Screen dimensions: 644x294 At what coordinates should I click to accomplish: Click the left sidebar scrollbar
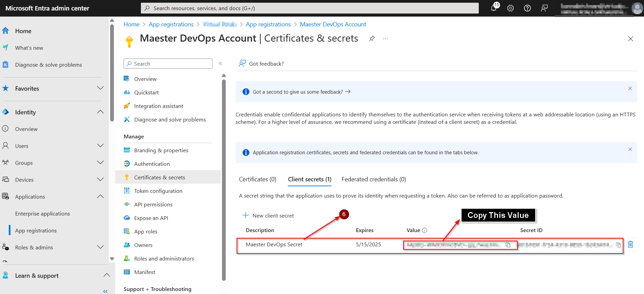112,73
